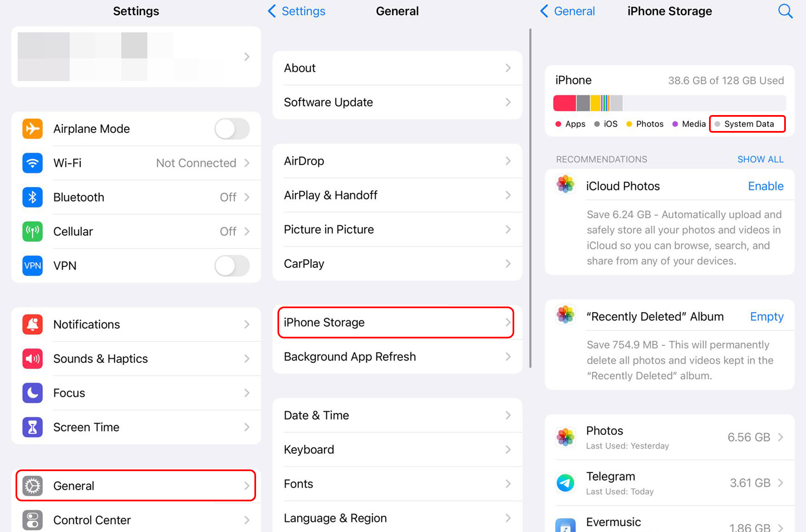Tap the Cellular icon
The image size is (806, 532).
tap(31, 231)
